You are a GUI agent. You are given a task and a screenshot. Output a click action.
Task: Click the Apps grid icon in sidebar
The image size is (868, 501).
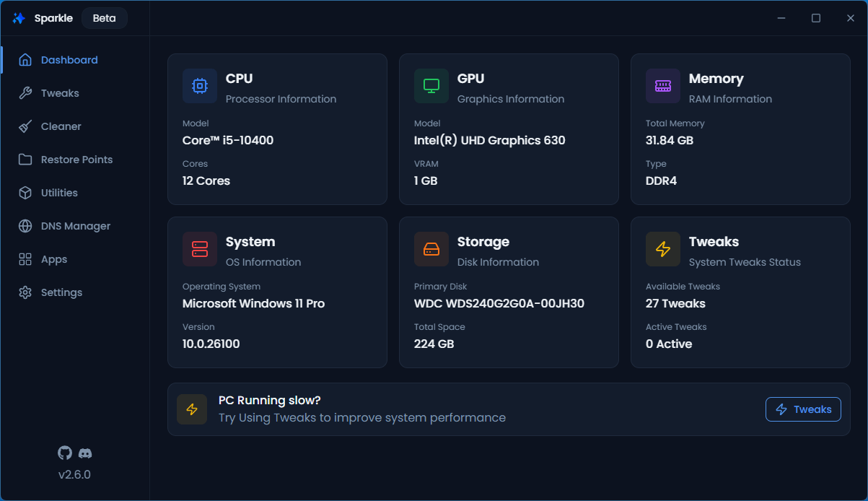click(25, 259)
